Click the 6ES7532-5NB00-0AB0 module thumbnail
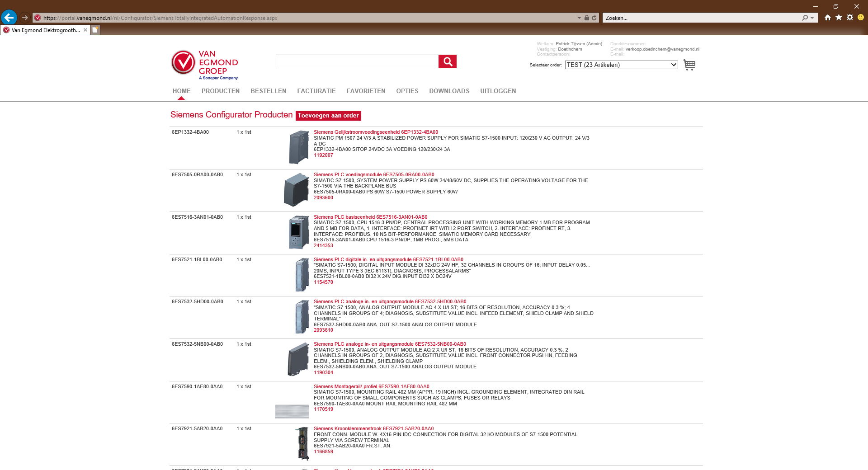The height and width of the screenshot is (470, 868). pos(298,359)
